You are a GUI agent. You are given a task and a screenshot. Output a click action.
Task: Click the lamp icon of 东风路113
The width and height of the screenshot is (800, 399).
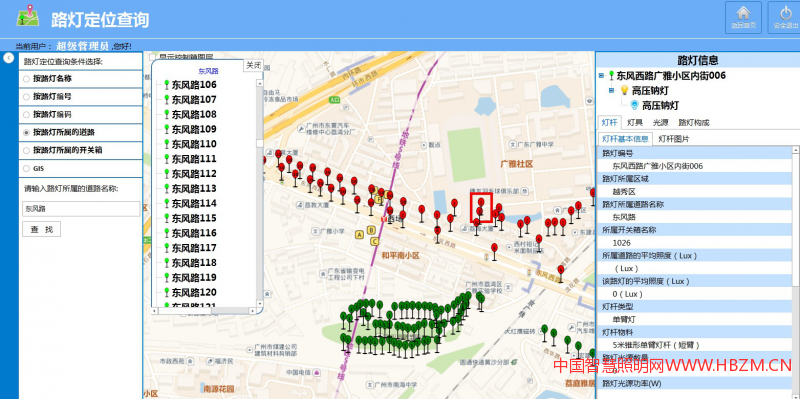tap(166, 188)
